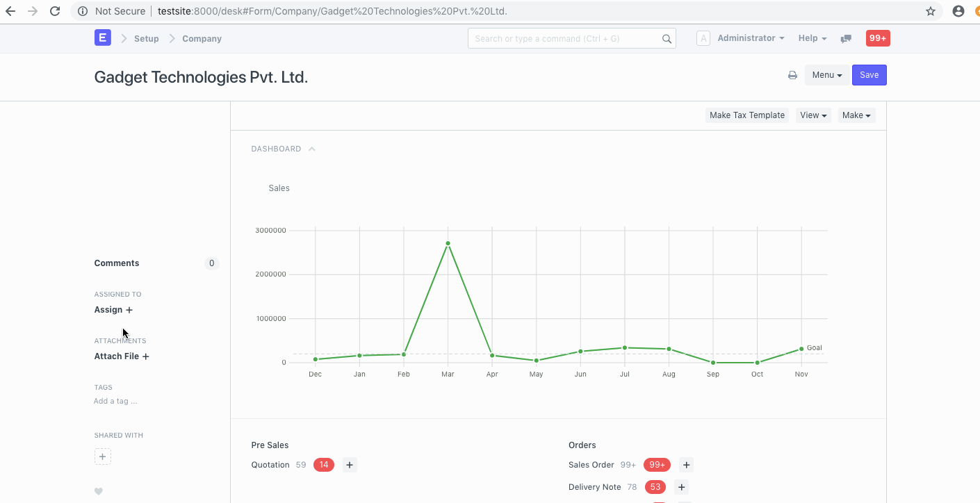This screenshot has width=980, height=503.
Task: Like this document with heart icon
Action: click(99, 491)
